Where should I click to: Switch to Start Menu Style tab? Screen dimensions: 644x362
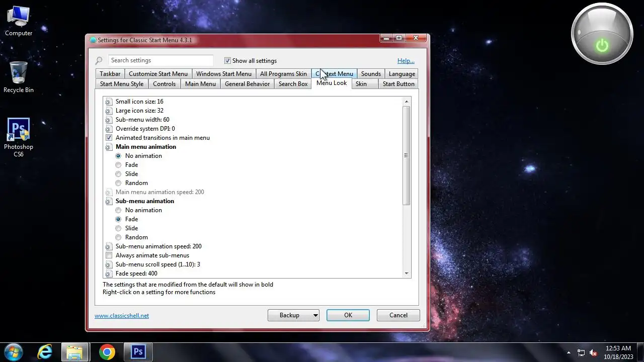122,84
